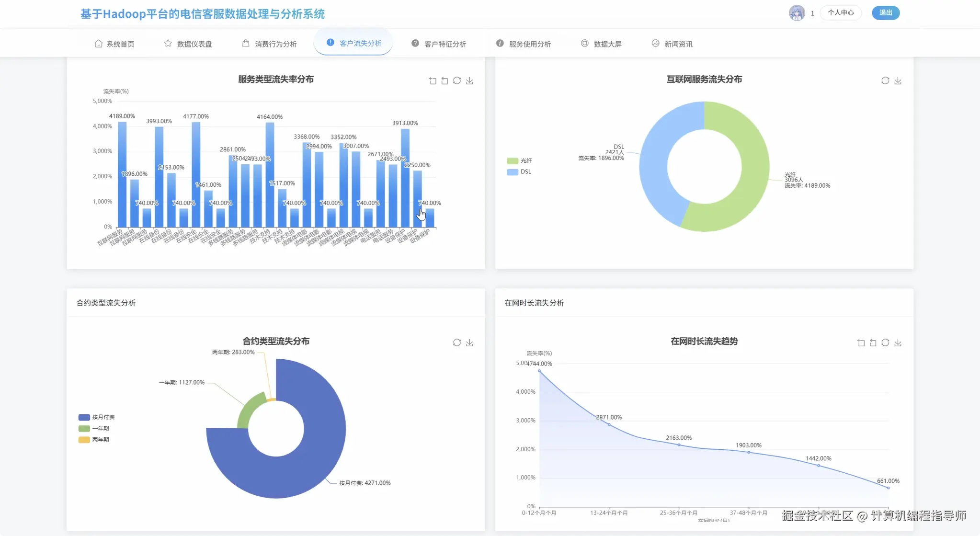The image size is (980, 536).
Task: Click the user avatar image
Action: click(x=797, y=13)
